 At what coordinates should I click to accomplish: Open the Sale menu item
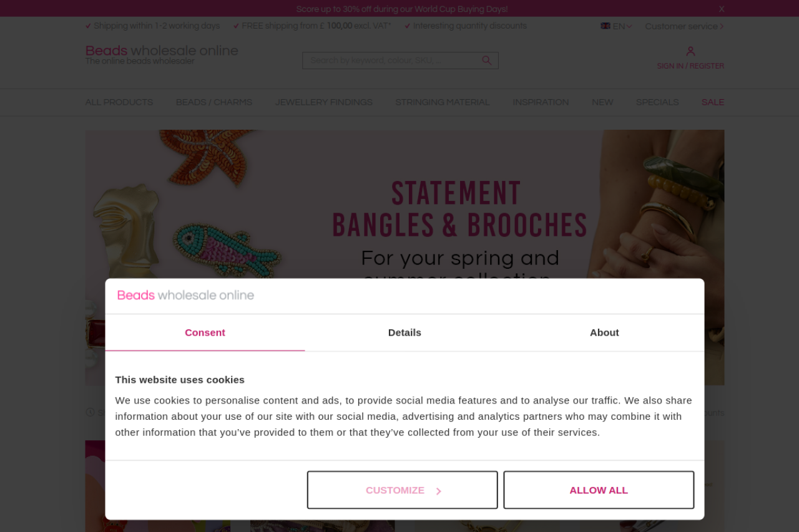pyautogui.click(x=713, y=102)
